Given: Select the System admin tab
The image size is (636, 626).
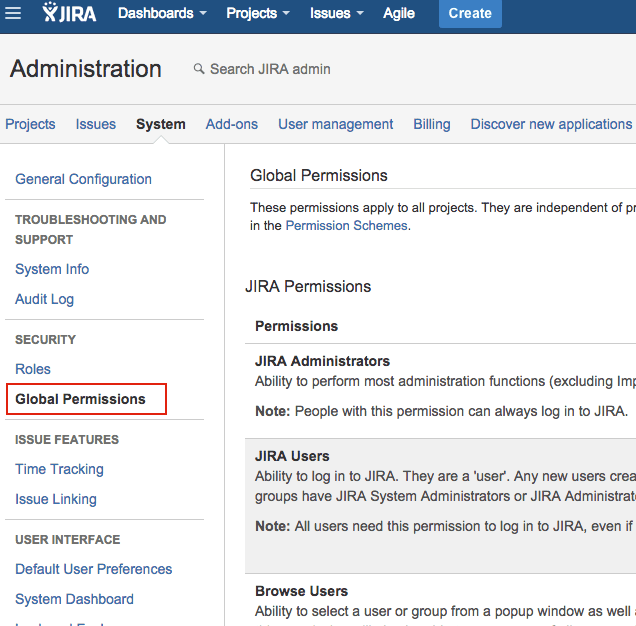Looking at the screenshot, I should click(x=161, y=124).
